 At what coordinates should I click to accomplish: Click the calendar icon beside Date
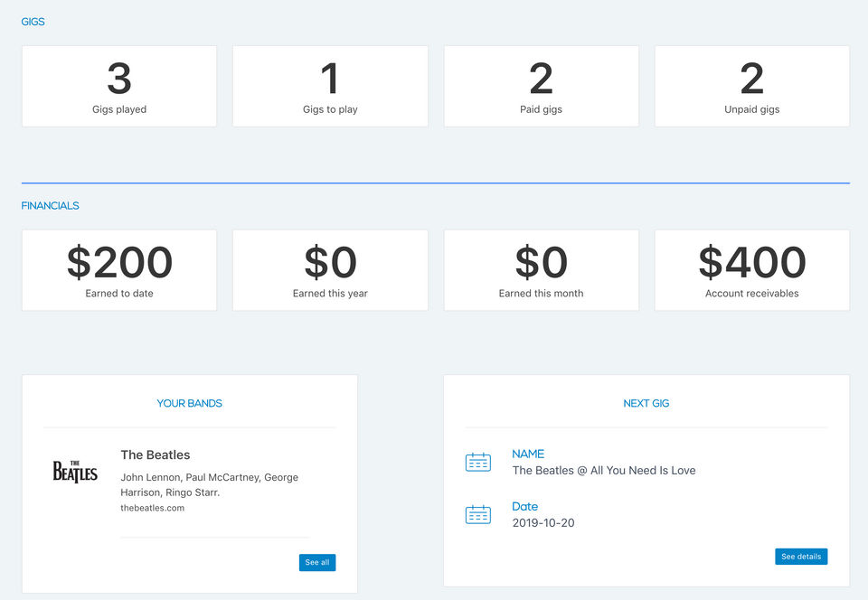pyautogui.click(x=477, y=514)
